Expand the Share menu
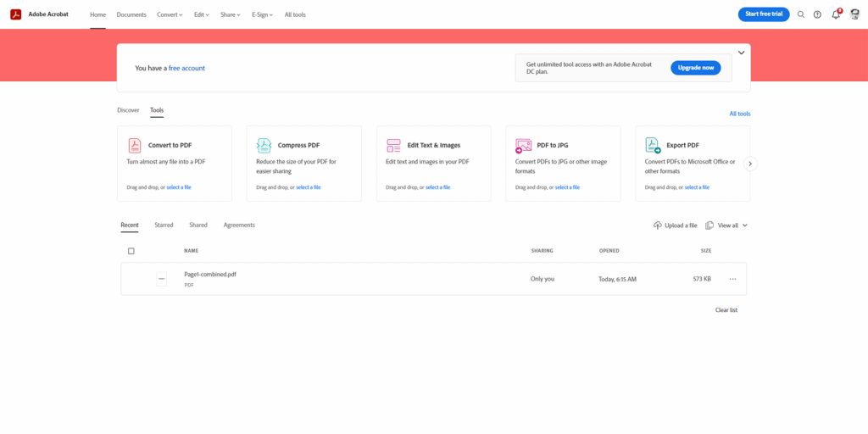This screenshot has width=868, height=434. tap(231, 15)
